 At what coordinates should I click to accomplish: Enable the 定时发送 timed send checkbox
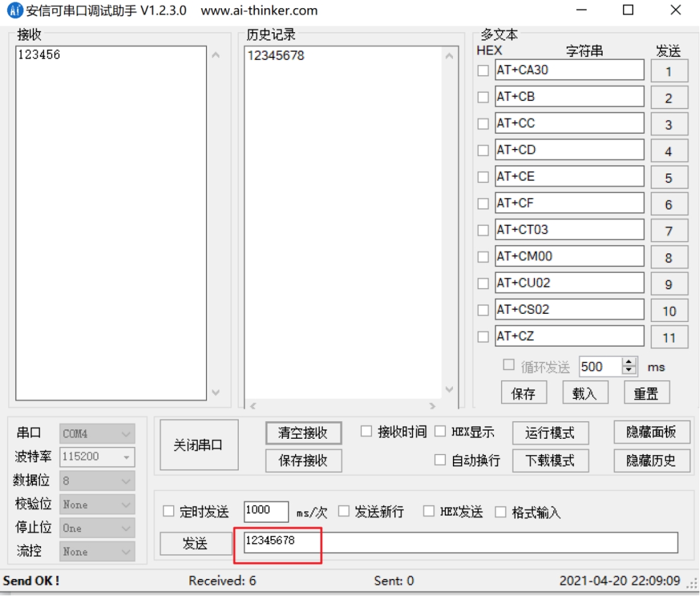[x=169, y=511]
